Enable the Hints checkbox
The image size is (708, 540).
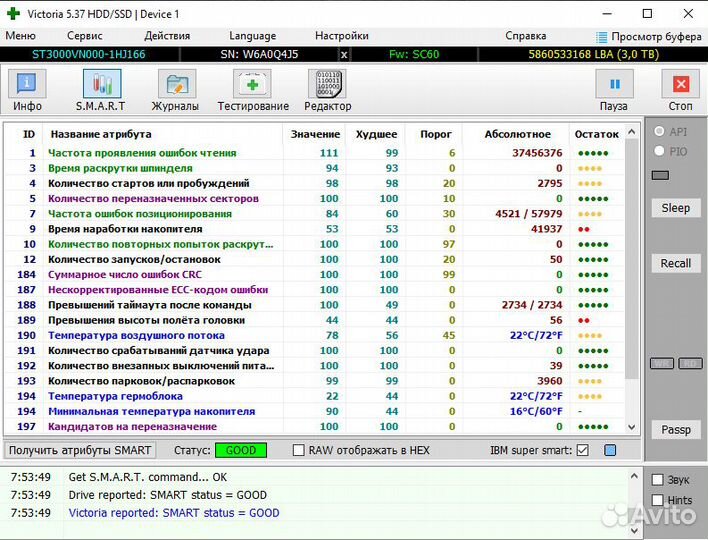[657, 500]
